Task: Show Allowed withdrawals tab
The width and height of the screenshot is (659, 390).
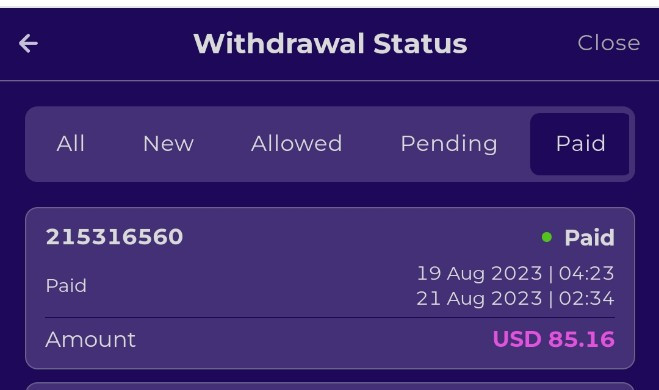Action: tap(296, 144)
